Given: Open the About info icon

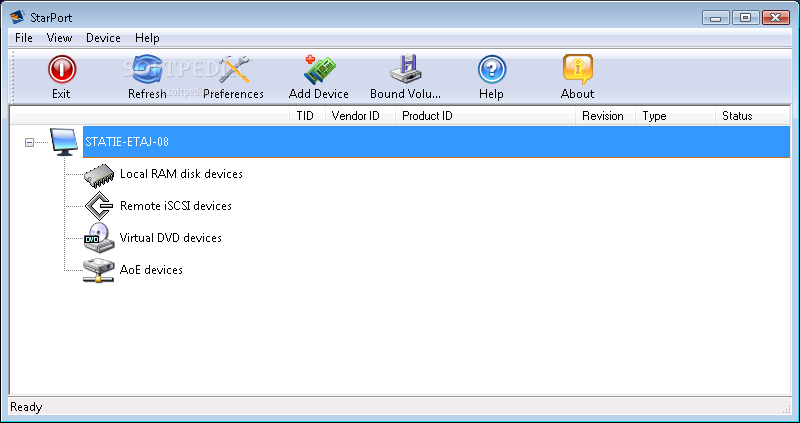Looking at the screenshot, I should (x=578, y=69).
